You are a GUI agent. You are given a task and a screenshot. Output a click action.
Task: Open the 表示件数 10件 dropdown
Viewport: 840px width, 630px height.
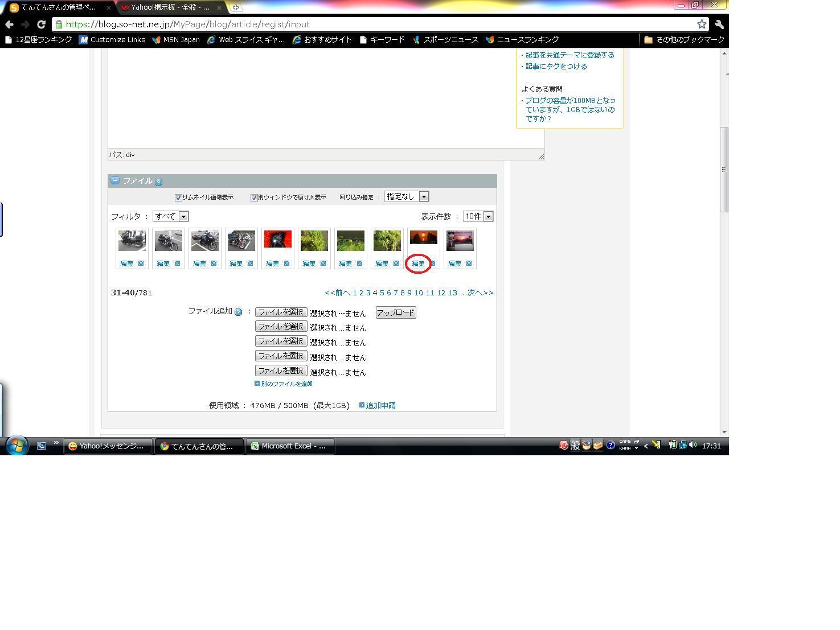coord(478,216)
